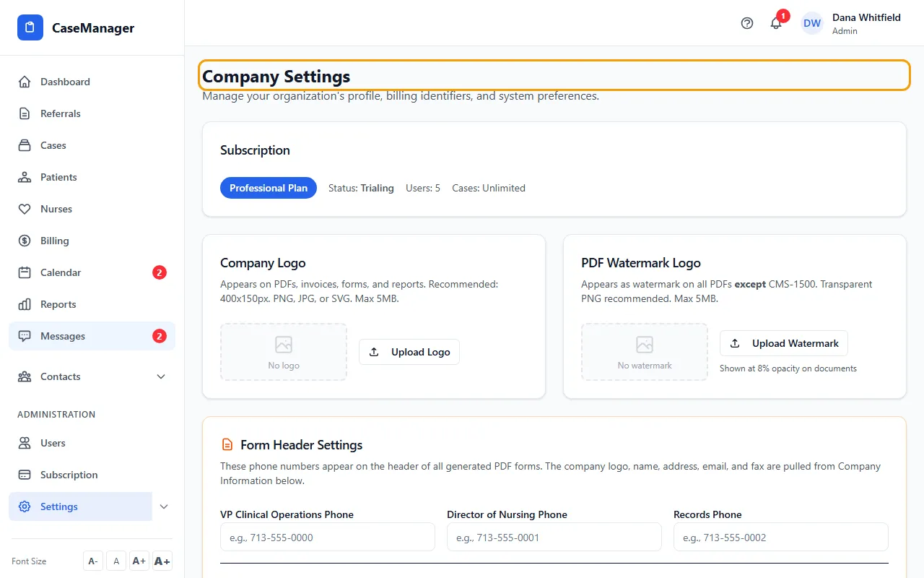The width and height of the screenshot is (924, 578).
Task: Click the Users icon under Administration
Action: (x=25, y=443)
